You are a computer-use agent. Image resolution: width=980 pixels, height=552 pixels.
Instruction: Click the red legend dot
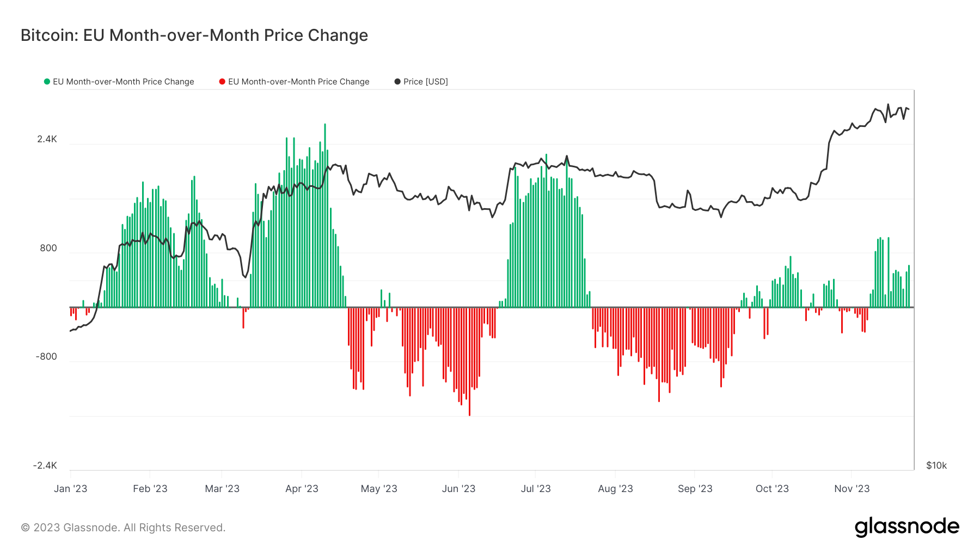click(x=222, y=82)
